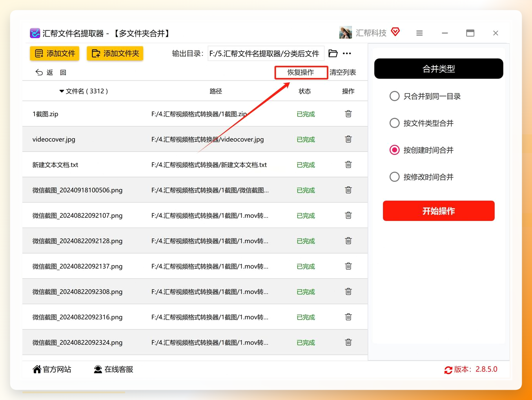
Task: Open the hamburger menu in title bar
Action: pos(419,33)
